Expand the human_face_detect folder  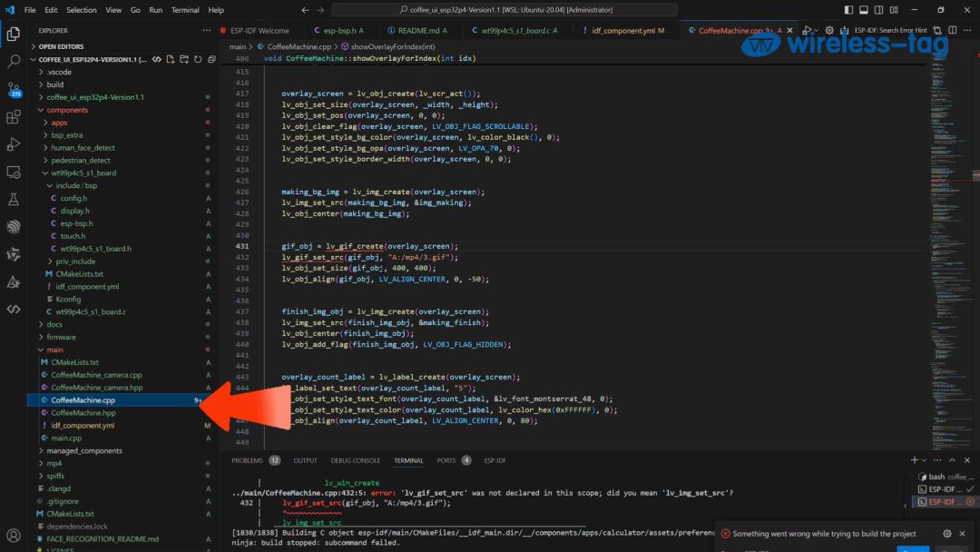(x=83, y=147)
